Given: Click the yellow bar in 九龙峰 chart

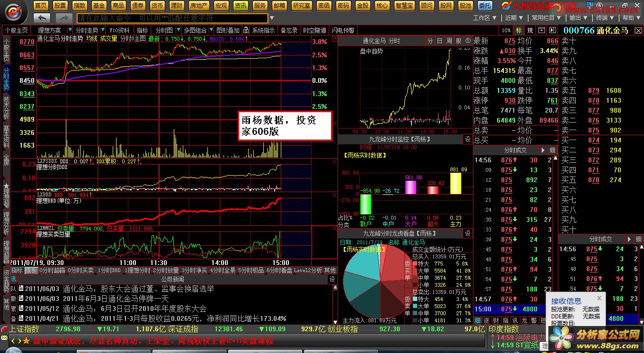Looking at the screenshot, I should click(456, 183).
